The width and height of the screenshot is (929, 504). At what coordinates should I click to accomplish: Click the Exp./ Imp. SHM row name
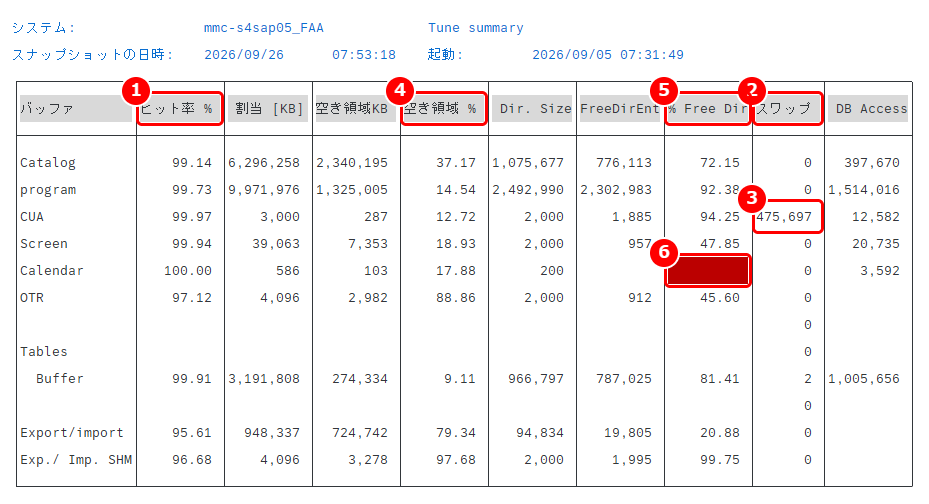76,460
